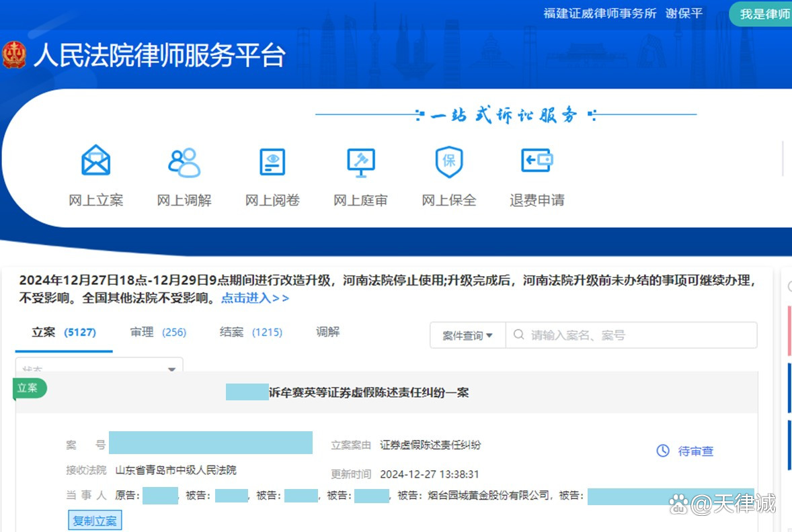Open the 结案 (1215) tab
Image resolution: width=792 pixels, height=532 pixels.
[x=251, y=332]
